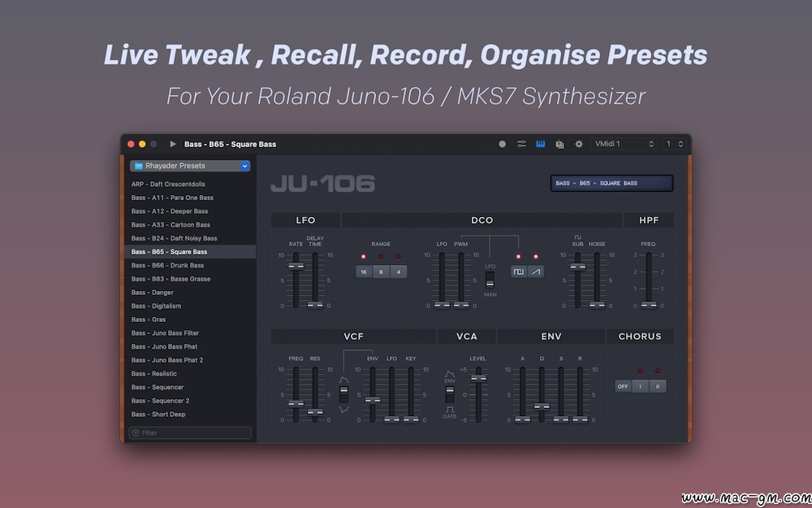
Task: Click the VCF FREQ slider handle
Action: tap(296, 403)
